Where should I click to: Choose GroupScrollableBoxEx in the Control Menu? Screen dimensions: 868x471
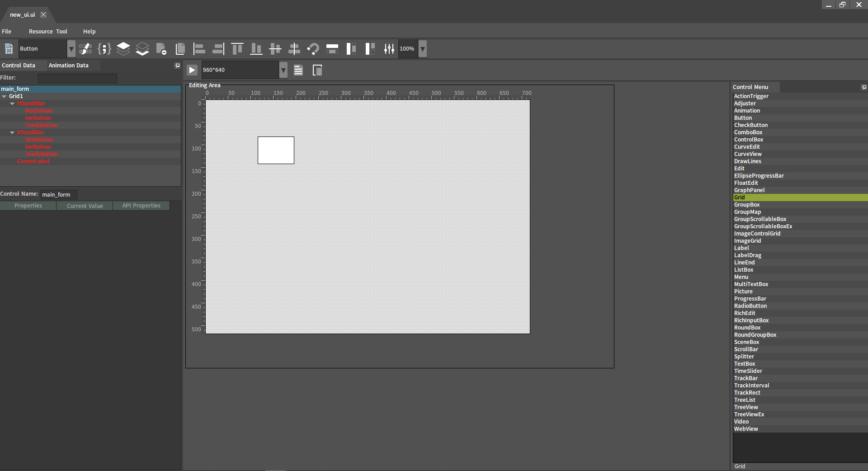pyautogui.click(x=800, y=226)
